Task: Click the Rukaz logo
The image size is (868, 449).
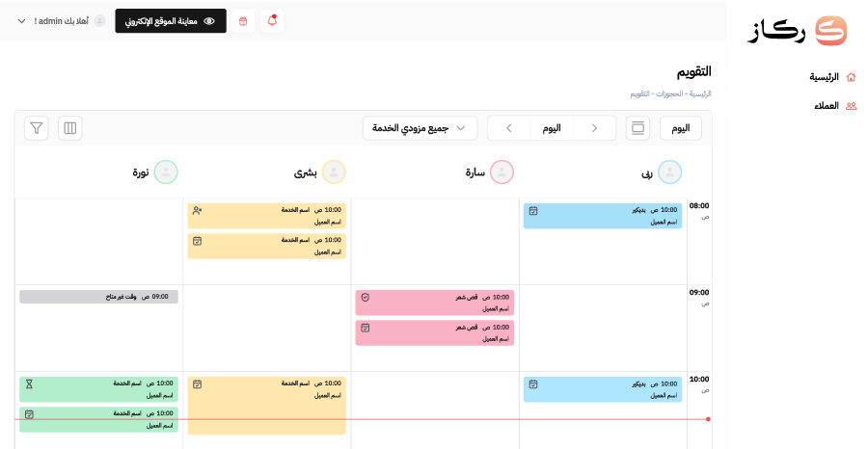Action: [798, 31]
